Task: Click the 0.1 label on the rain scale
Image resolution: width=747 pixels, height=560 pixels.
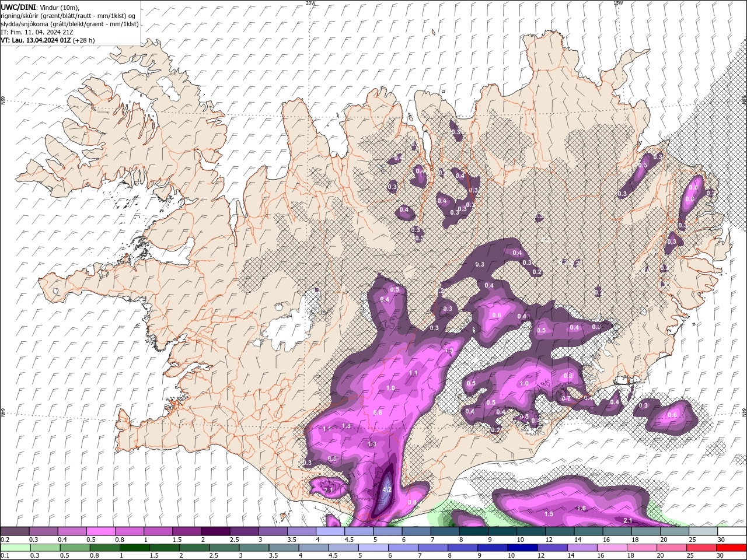Action: pyautogui.click(x=5, y=556)
